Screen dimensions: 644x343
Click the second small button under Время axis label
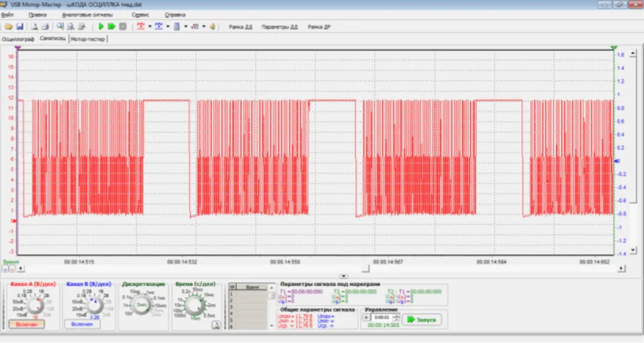pyautogui.click(x=12, y=269)
